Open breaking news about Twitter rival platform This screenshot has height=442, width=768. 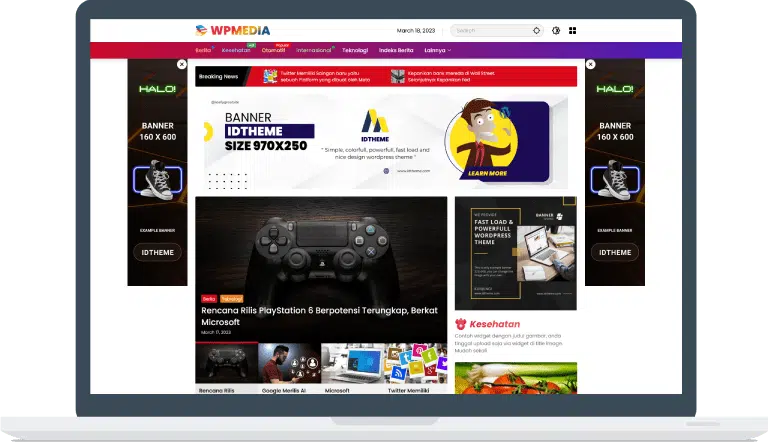click(x=325, y=76)
